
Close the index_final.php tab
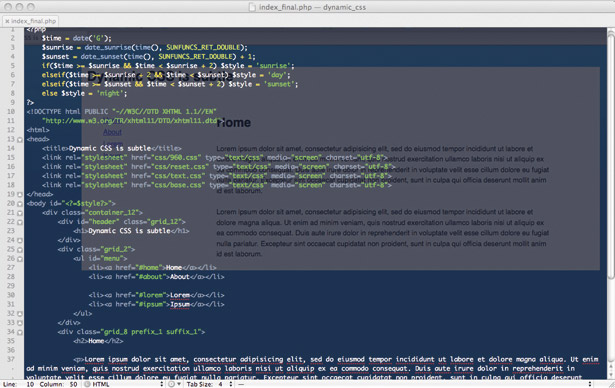7,21
